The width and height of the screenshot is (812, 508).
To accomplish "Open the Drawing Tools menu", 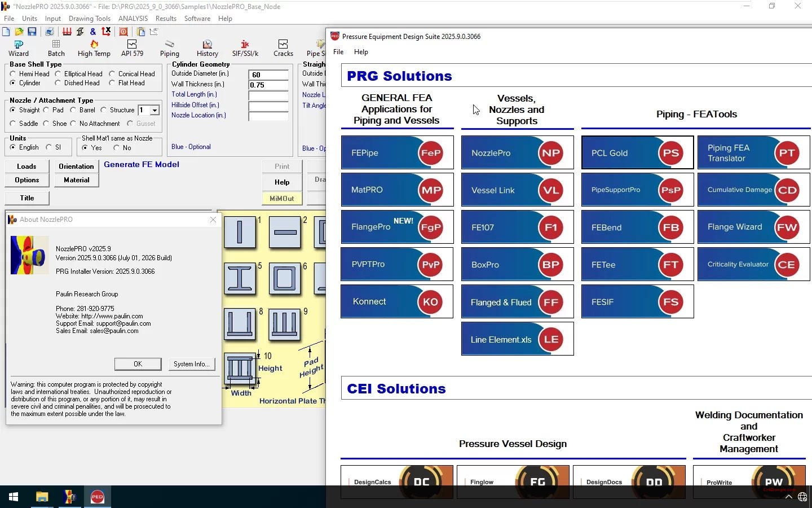I will click(x=90, y=19).
